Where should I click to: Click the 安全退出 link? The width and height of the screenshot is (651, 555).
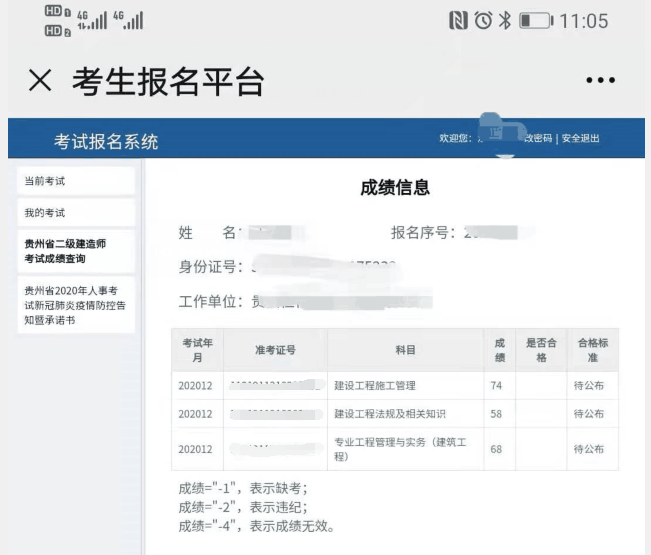tap(580, 139)
